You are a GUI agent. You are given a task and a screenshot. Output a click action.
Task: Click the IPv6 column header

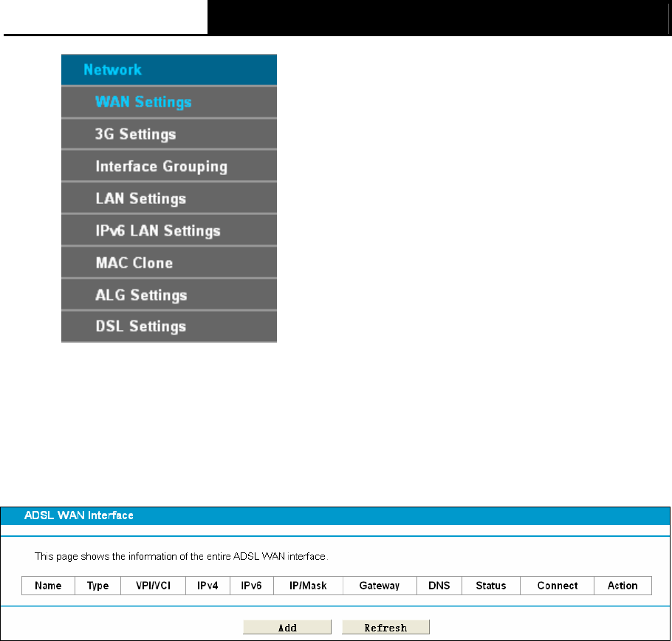(252, 586)
